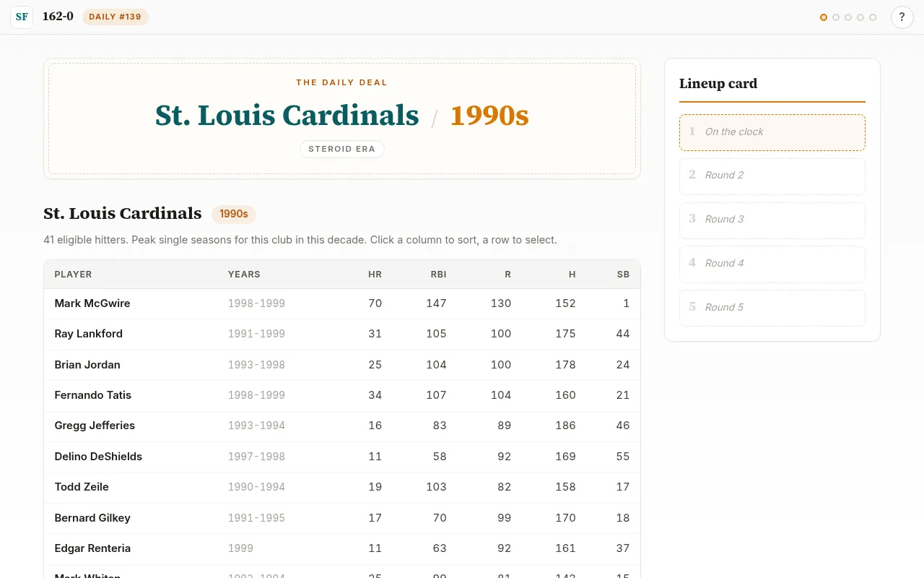Image resolution: width=924 pixels, height=578 pixels.
Task: Click McGwire's 70 home run value
Action: pos(375,303)
